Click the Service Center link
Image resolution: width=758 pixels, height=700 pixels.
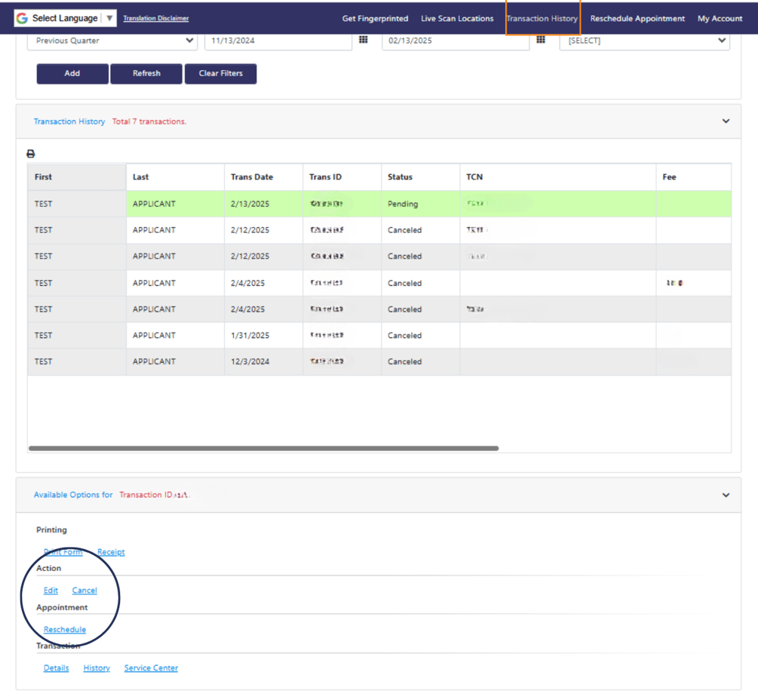click(151, 668)
